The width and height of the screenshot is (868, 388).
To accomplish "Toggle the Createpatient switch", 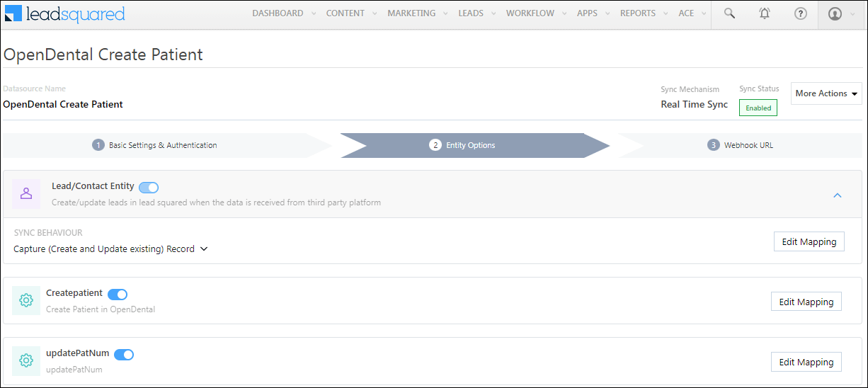I will tap(118, 295).
